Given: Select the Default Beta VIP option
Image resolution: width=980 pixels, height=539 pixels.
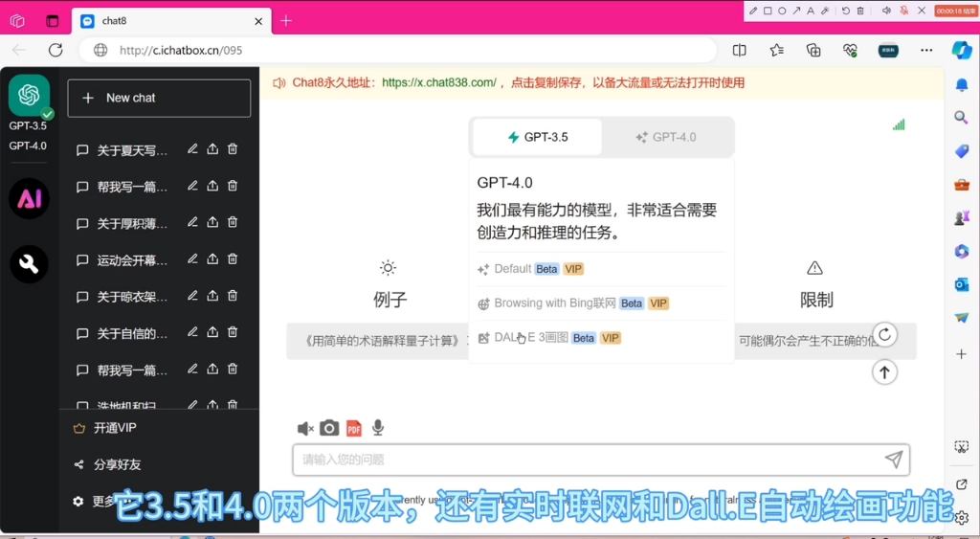Looking at the screenshot, I should (530, 269).
